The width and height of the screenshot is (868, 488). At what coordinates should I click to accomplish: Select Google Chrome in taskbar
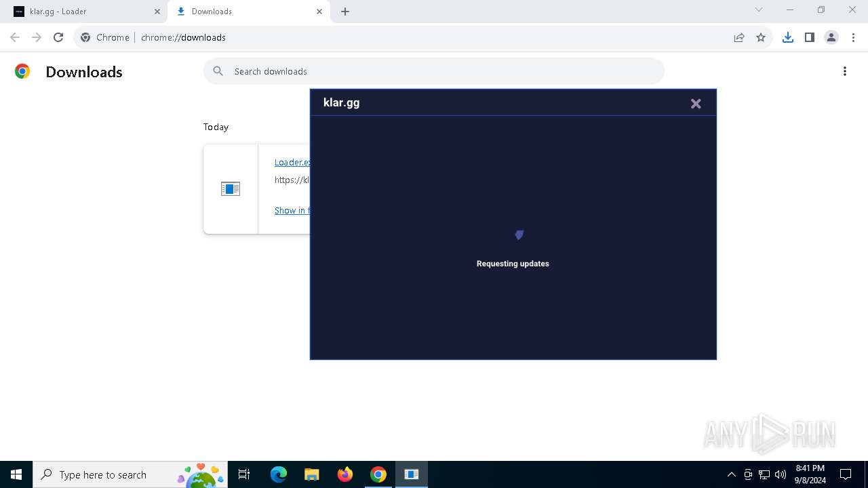[x=378, y=474]
